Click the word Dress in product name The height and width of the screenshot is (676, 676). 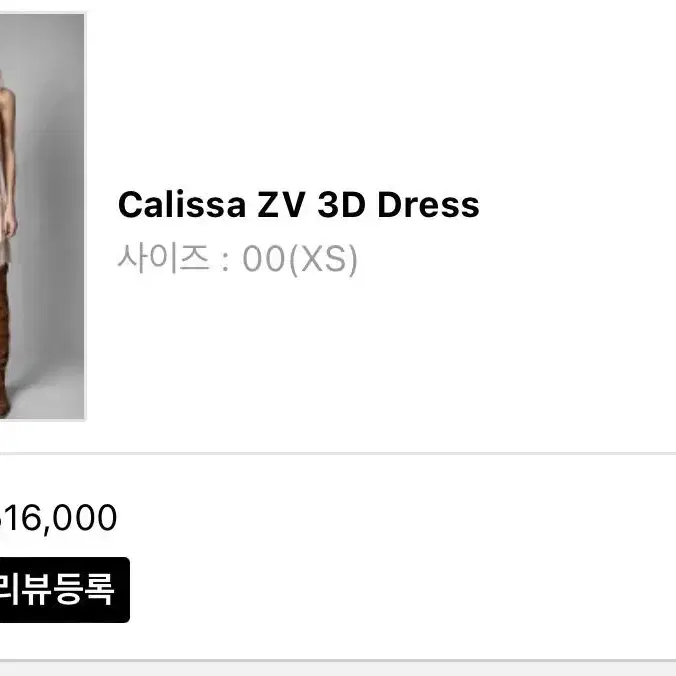point(428,205)
